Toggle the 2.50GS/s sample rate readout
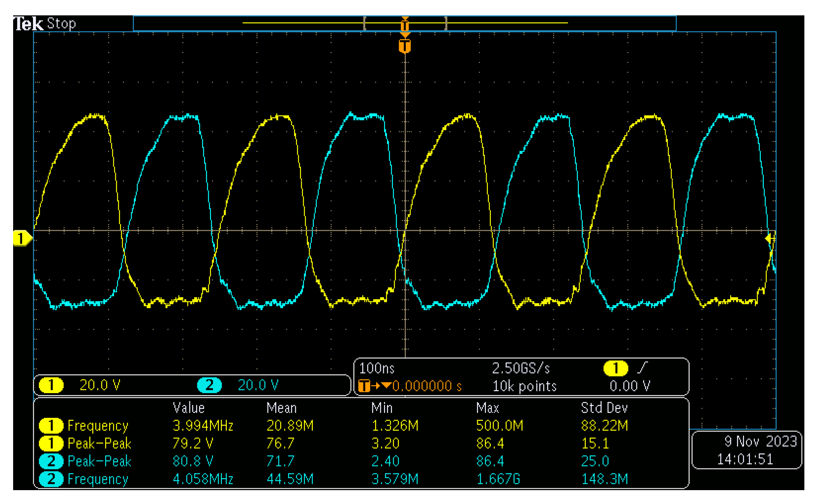Image resolution: width=819 pixels, height=504 pixels. 520,368
